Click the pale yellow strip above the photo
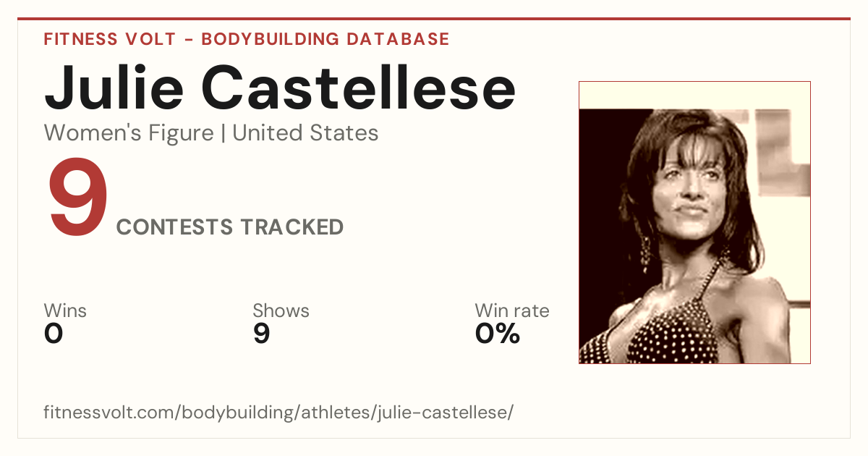Viewport: 868px width, 456px height. (x=694, y=95)
